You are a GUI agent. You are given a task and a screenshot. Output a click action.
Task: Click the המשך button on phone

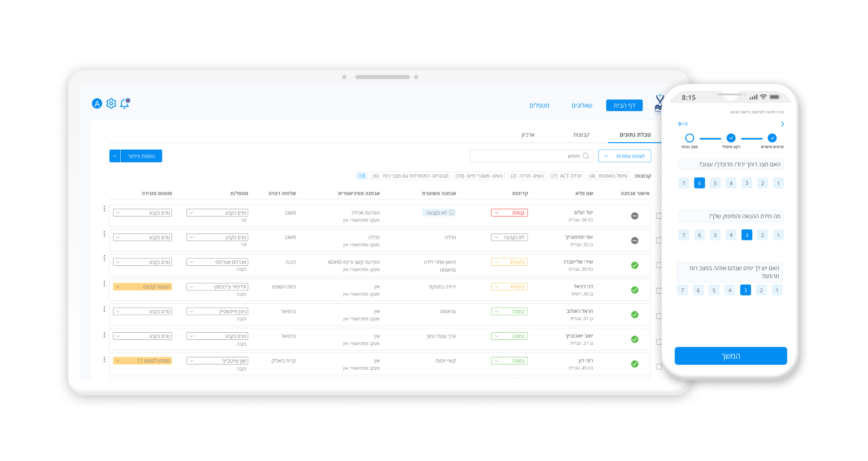731,356
